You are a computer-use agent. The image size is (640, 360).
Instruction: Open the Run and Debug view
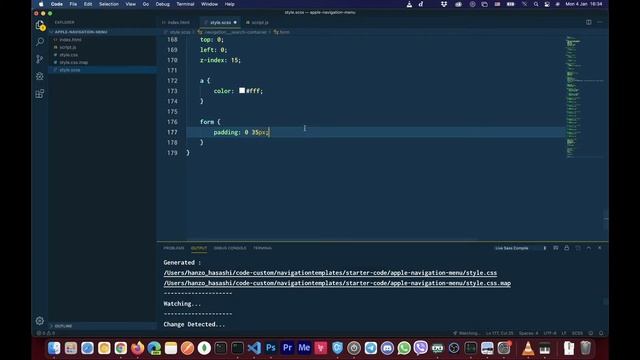tap(40, 76)
